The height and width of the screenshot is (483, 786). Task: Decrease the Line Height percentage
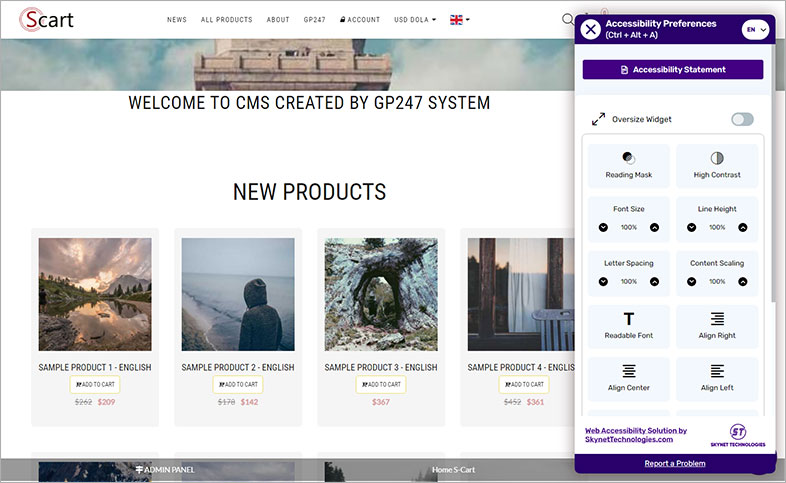[x=691, y=228]
